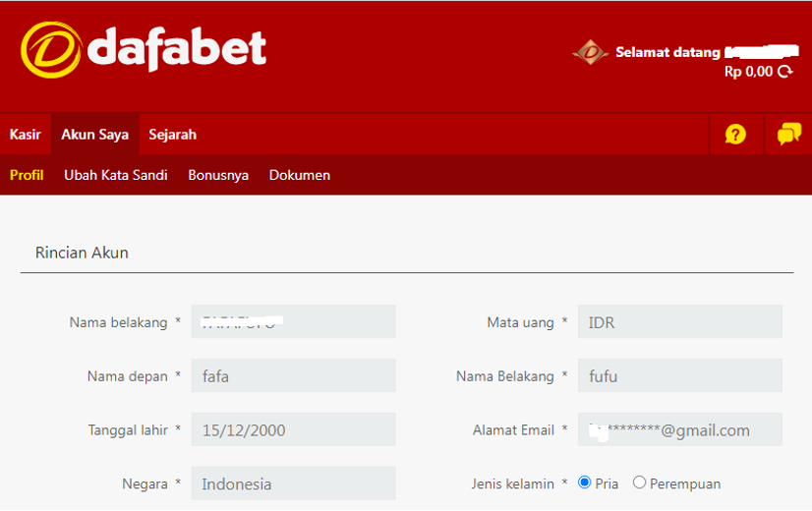Select the Profil submenu

pyautogui.click(x=27, y=175)
